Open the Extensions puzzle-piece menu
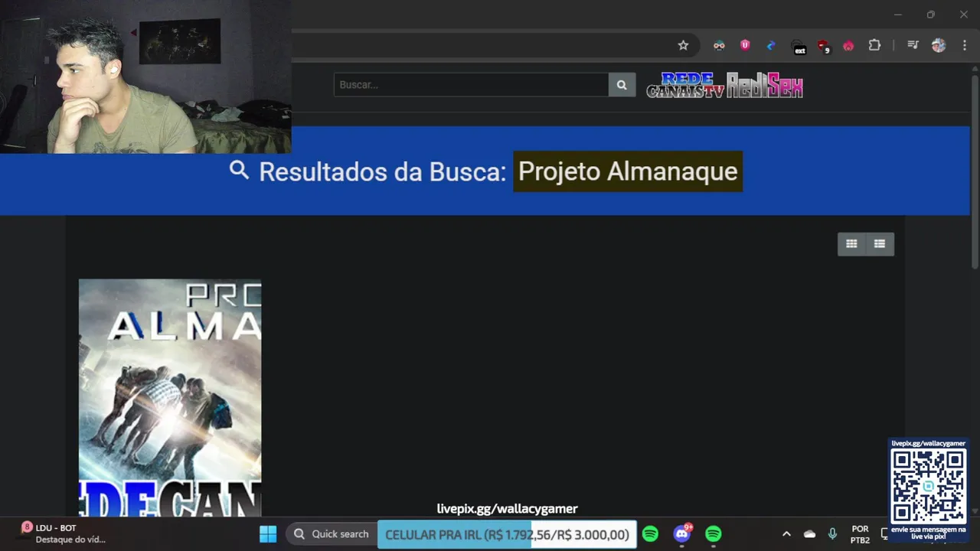This screenshot has width=980, height=551. pyautogui.click(x=874, y=45)
